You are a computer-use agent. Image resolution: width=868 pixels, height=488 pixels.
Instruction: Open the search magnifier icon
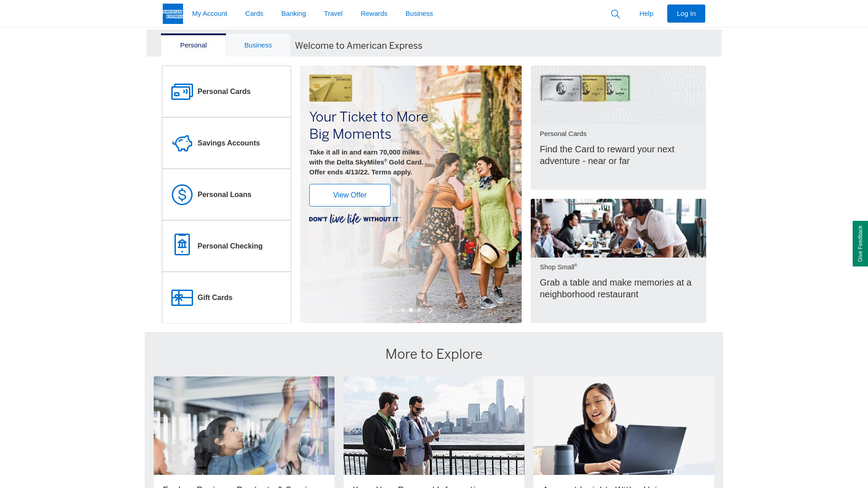615,14
